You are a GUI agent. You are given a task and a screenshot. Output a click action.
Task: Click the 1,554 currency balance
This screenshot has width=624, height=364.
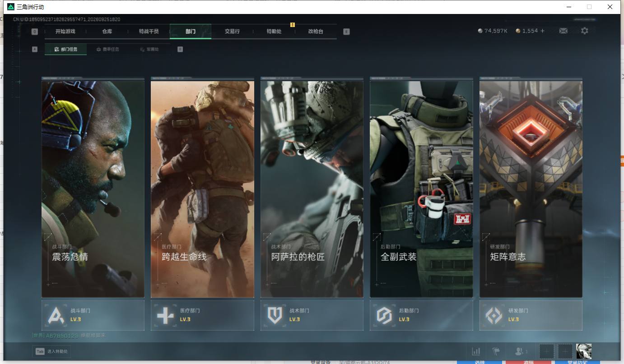tap(530, 31)
